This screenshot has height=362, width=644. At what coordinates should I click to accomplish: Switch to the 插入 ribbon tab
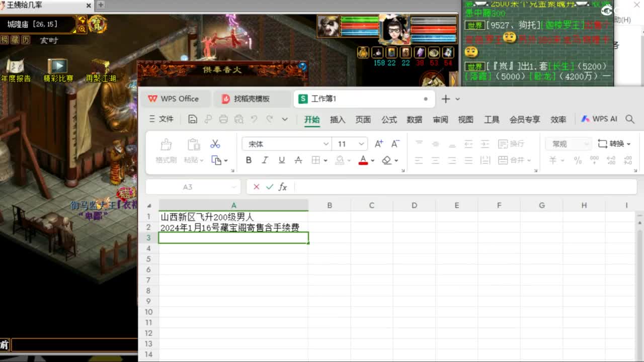[x=338, y=120]
